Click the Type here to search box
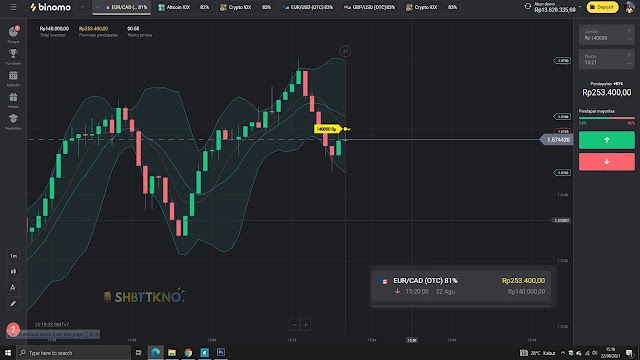Screen dimensions: 640x360 [x=73, y=353]
